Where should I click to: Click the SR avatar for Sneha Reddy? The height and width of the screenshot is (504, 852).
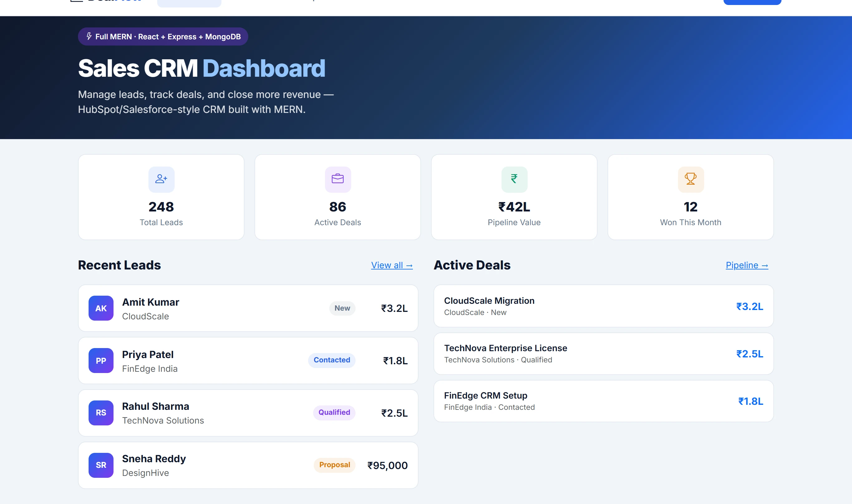coord(101,465)
